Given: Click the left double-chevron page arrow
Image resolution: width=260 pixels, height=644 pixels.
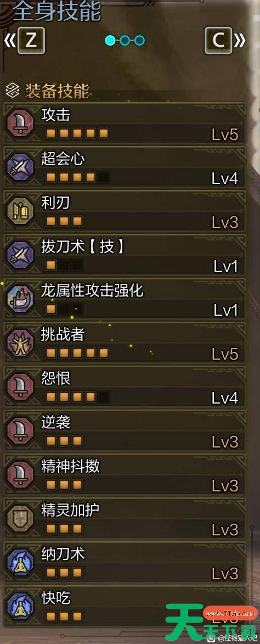Looking at the screenshot, I should tap(9, 40).
